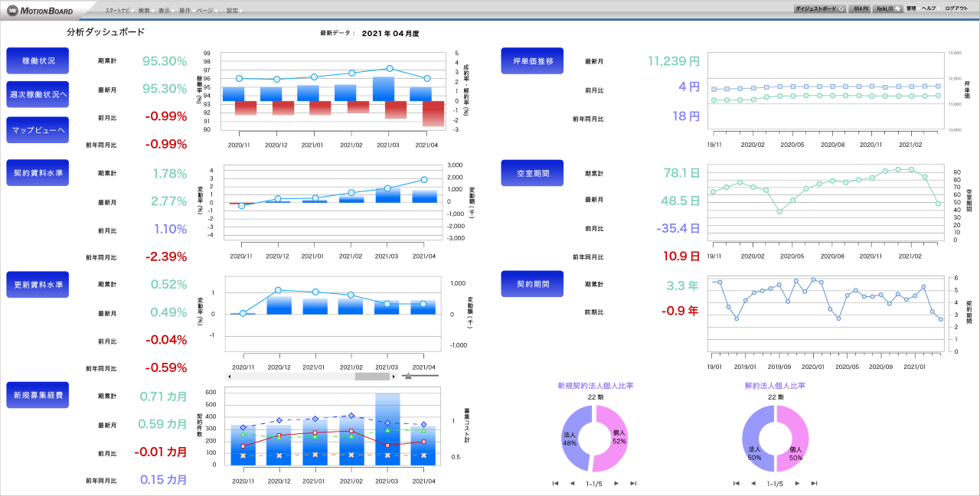Image resolution: width=980 pixels, height=496 pixels.
Task: Click the zoom slider handle below 更新賃料水準 chart
Action: click(408, 376)
